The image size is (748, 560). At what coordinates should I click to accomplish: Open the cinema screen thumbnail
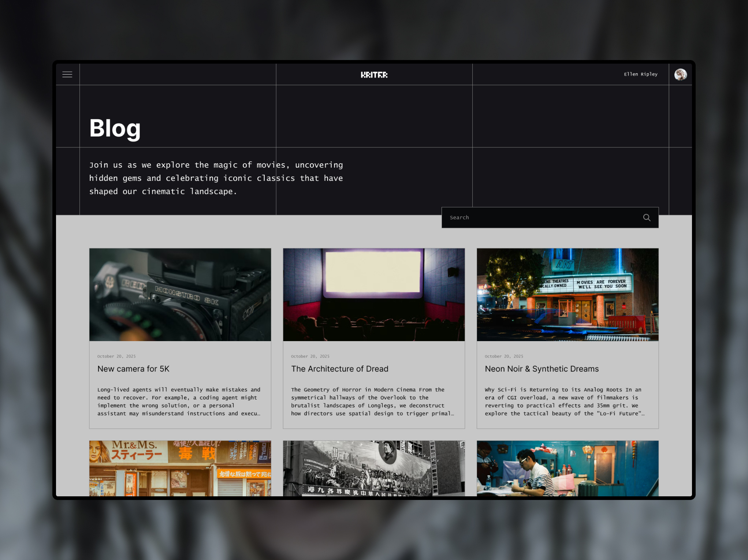(x=374, y=295)
